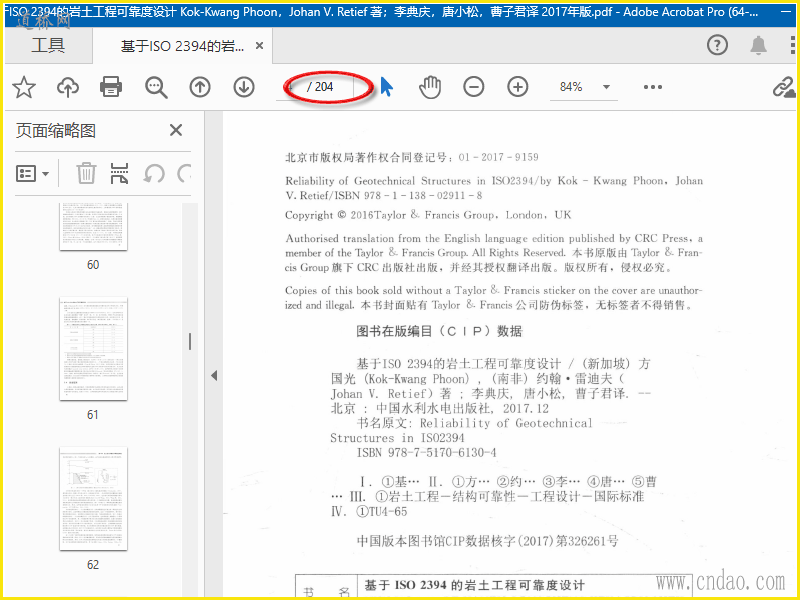Click the print pages thumbnail panel icon

click(x=119, y=173)
